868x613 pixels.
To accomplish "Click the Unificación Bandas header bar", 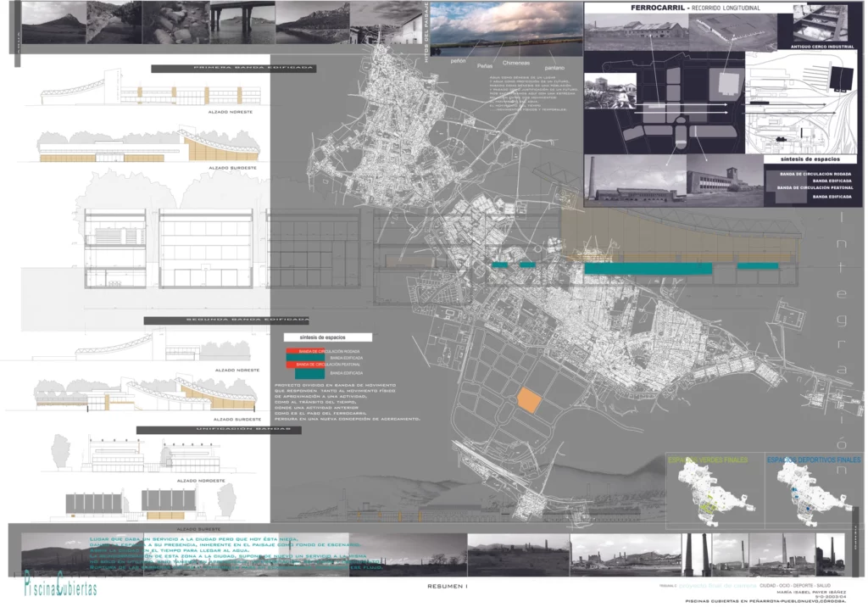I will tap(219, 430).
